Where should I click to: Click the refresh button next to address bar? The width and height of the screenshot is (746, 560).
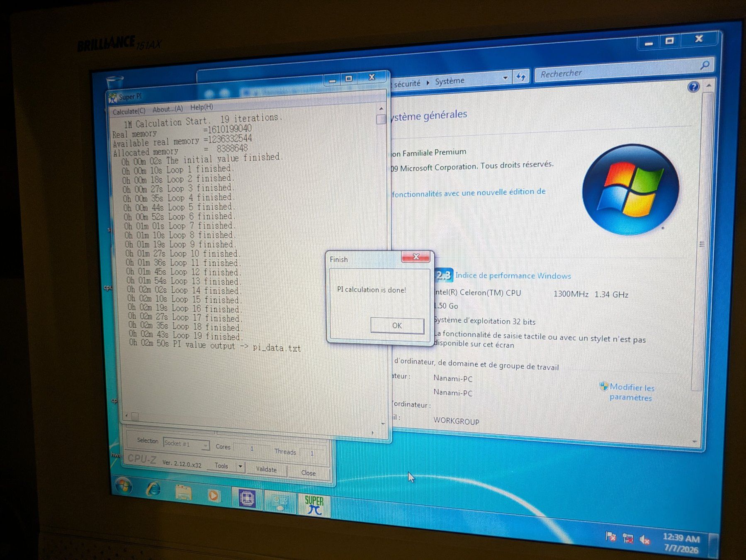[521, 77]
